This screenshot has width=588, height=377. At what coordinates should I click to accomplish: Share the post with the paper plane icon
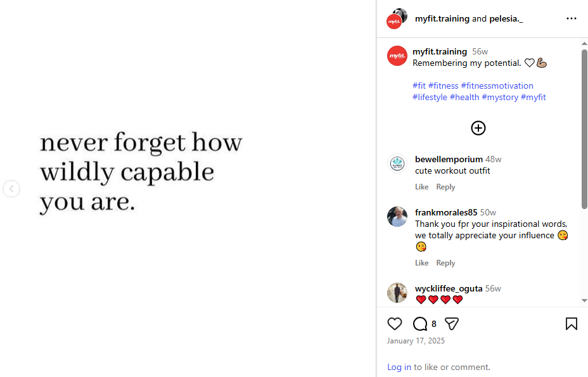tap(451, 323)
